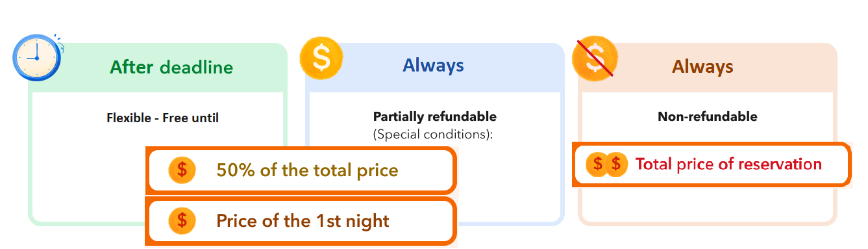Screen dimensions: 868x249
Task: Click double coin icon beside Total price
Action: point(608,164)
